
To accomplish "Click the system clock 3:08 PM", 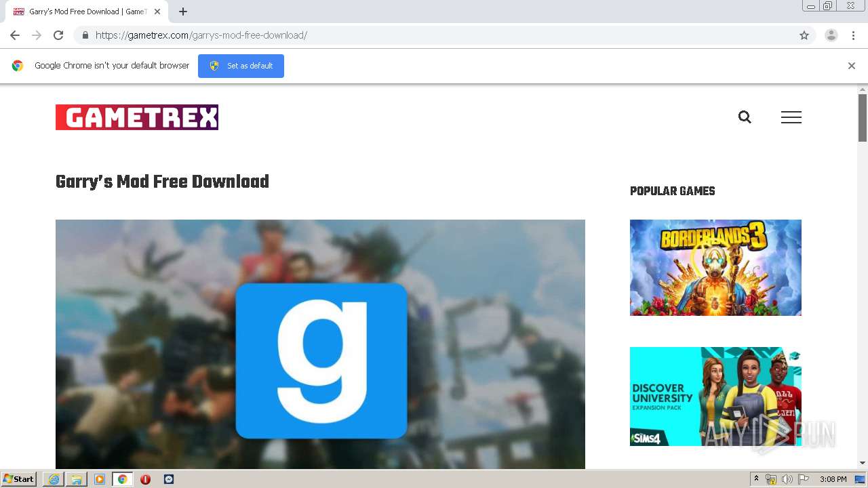I will coord(833,479).
